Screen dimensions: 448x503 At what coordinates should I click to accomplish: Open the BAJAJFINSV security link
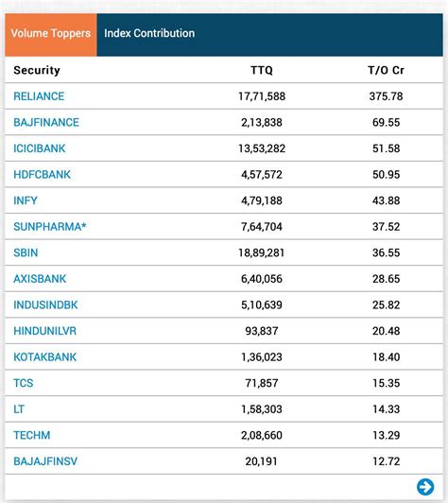click(45, 461)
